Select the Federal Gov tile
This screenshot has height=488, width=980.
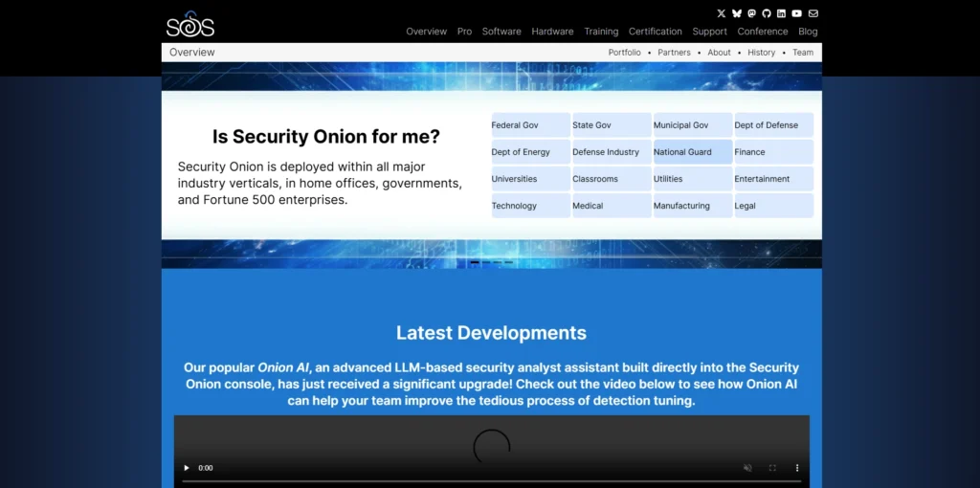point(530,125)
